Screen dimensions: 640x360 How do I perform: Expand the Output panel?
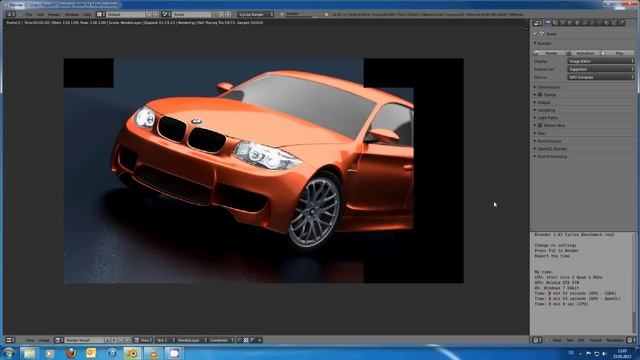[543, 102]
